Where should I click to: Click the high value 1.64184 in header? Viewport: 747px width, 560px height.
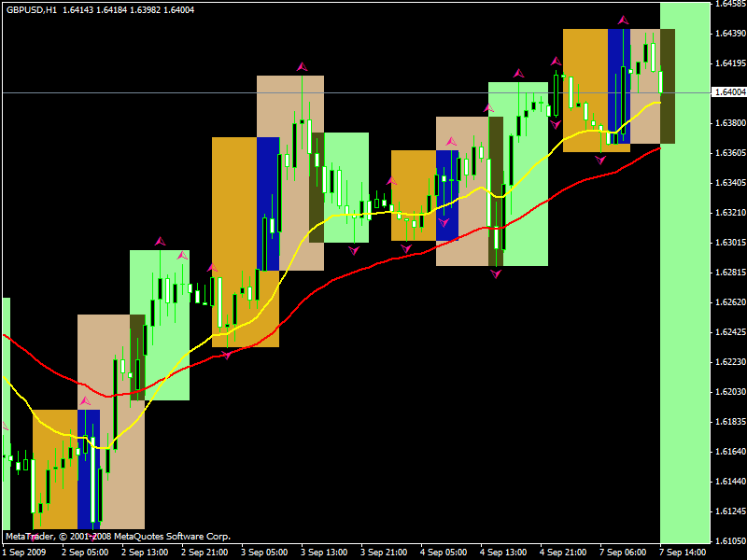[112, 9]
